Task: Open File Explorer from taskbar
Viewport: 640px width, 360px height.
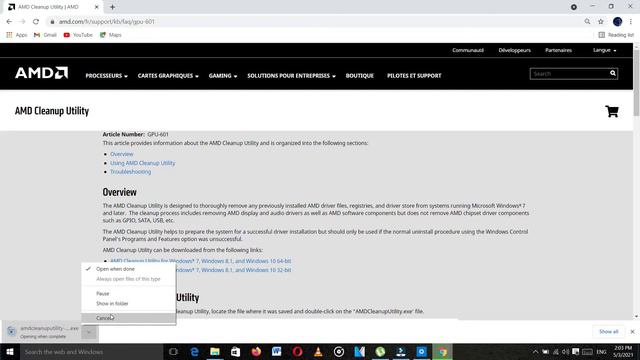Action: (215, 352)
